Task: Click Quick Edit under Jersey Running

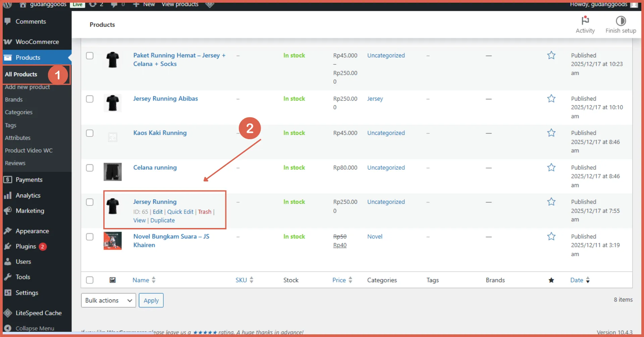Action: pyautogui.click(x=180, y=212)
